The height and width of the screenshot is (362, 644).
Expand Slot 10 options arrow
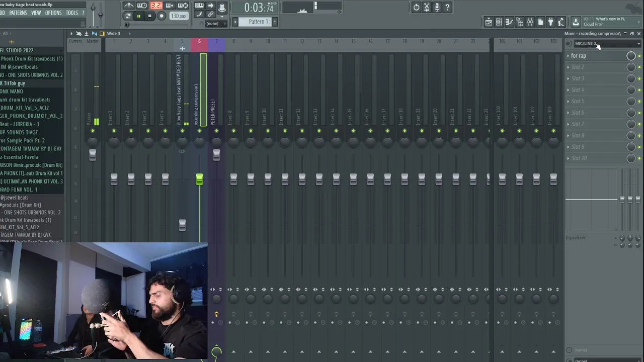click(x=568, y=158)
